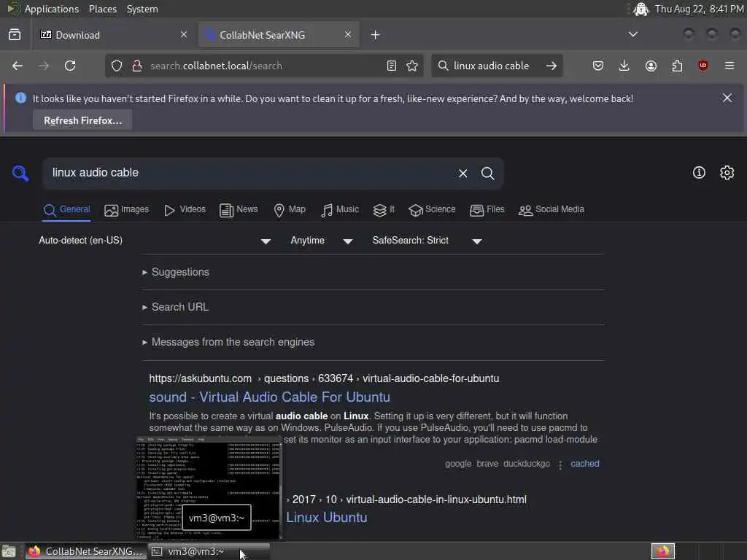Toggle reader view icon in address bar
747x560 pixels.
pyautogui.click(x=392, y=66)
